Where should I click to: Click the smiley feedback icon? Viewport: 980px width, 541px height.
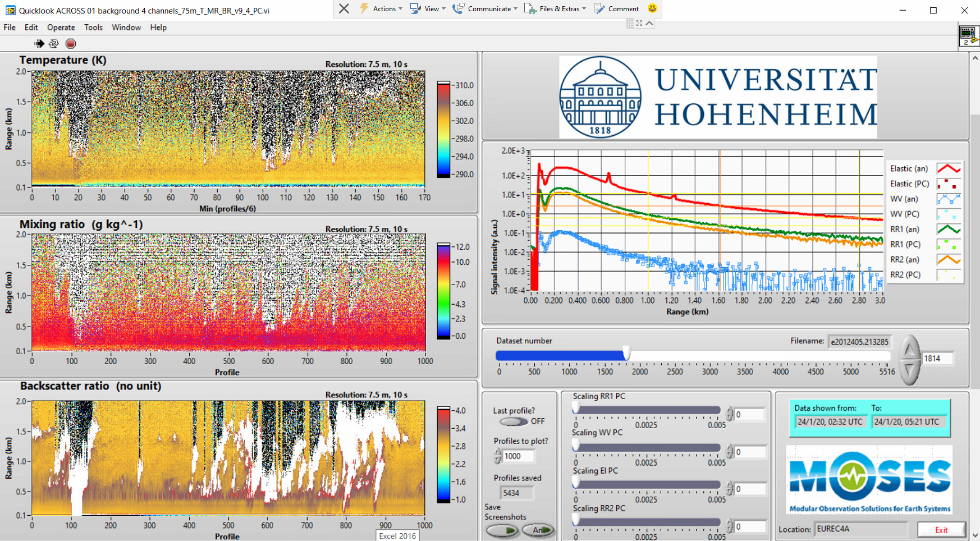(x=652, y=8)
